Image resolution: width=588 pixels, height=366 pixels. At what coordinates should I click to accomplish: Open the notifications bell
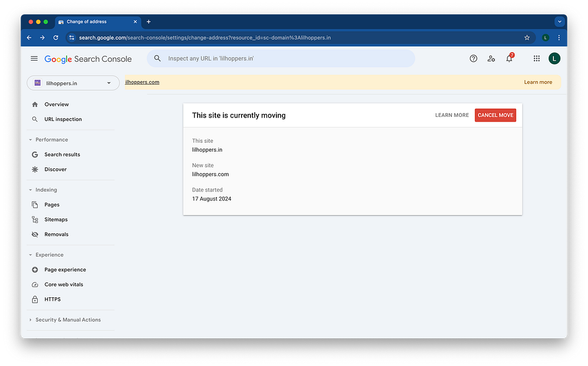tap(509, 58)
